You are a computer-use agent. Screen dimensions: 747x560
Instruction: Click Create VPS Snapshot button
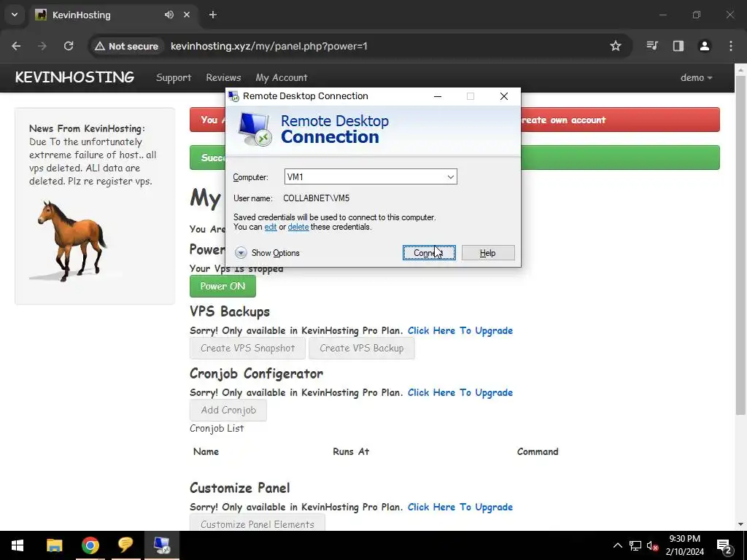[248, 348]
